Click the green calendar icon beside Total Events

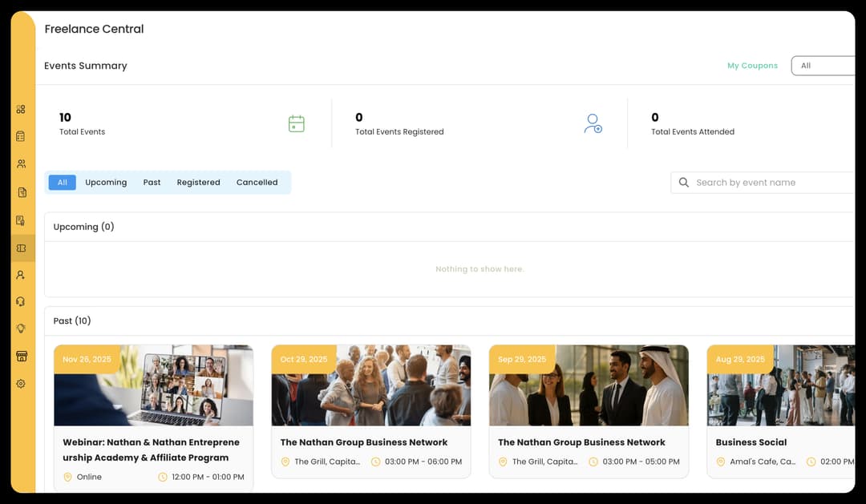(x=296, y=123)
